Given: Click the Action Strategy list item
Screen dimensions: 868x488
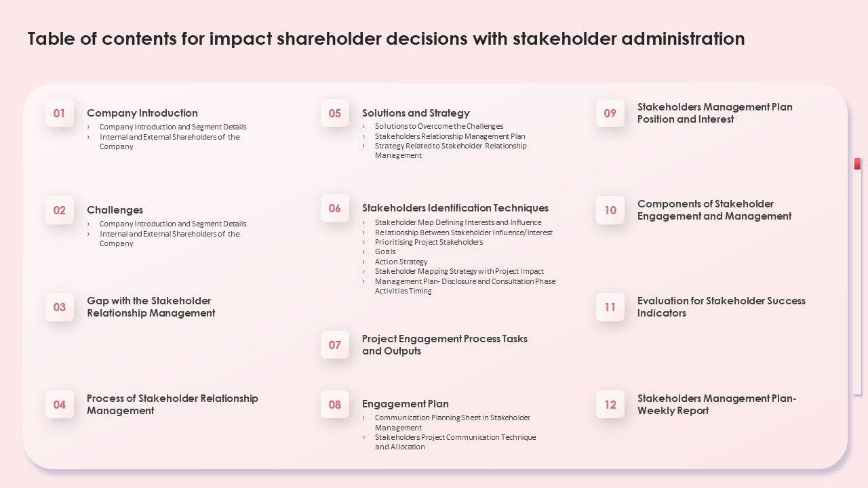Looking at the screenshot, I should pos(401,262).
